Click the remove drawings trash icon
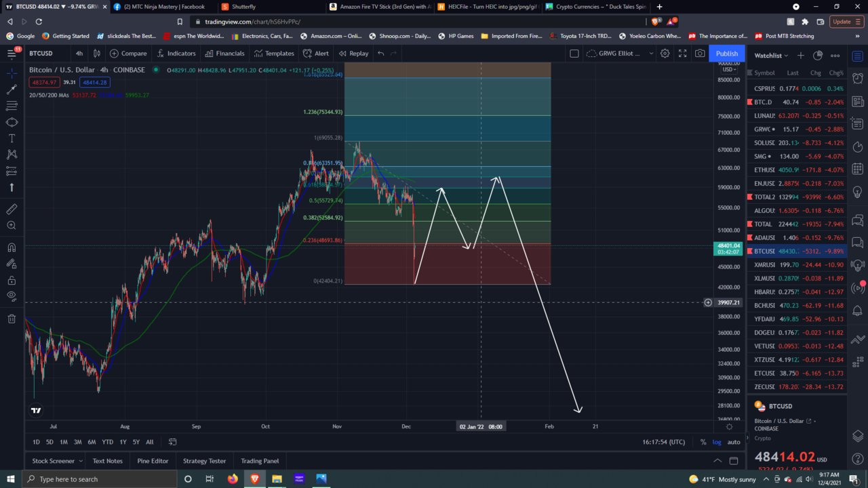Image resolution: width=868 pixels, height=488 pixels. 12,319
